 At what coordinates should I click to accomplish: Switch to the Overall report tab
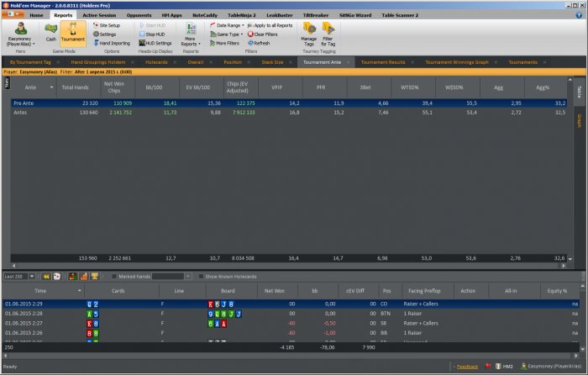196,62
